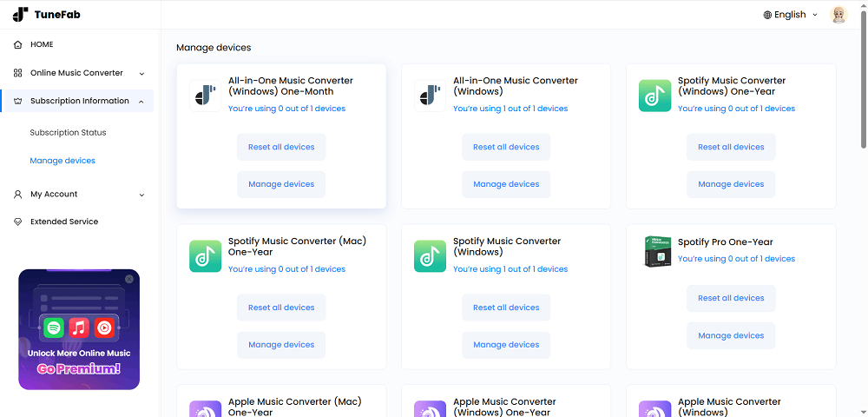Viewport: 868px width, 417px height.
Task: Click the TuneFab logo icon
Action: 21,15
